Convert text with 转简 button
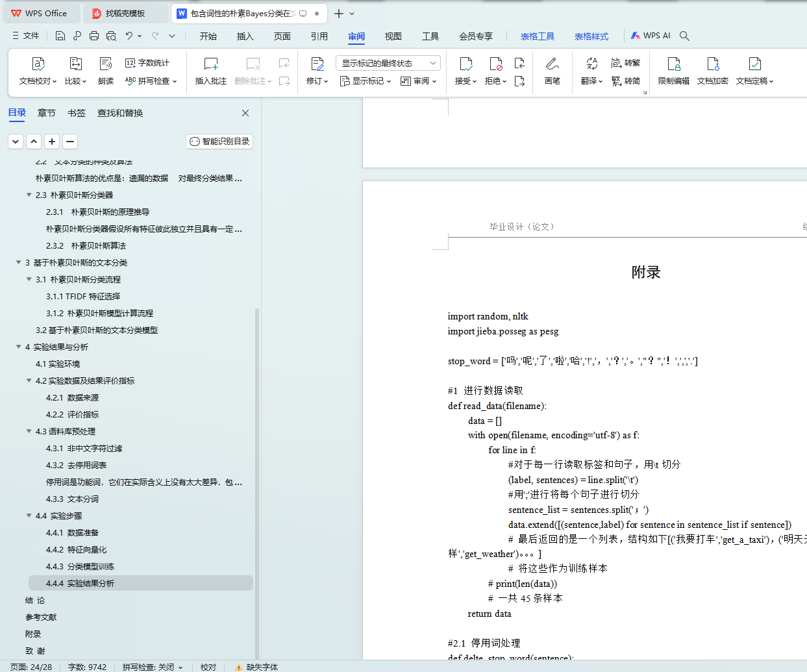 point(626,81)
